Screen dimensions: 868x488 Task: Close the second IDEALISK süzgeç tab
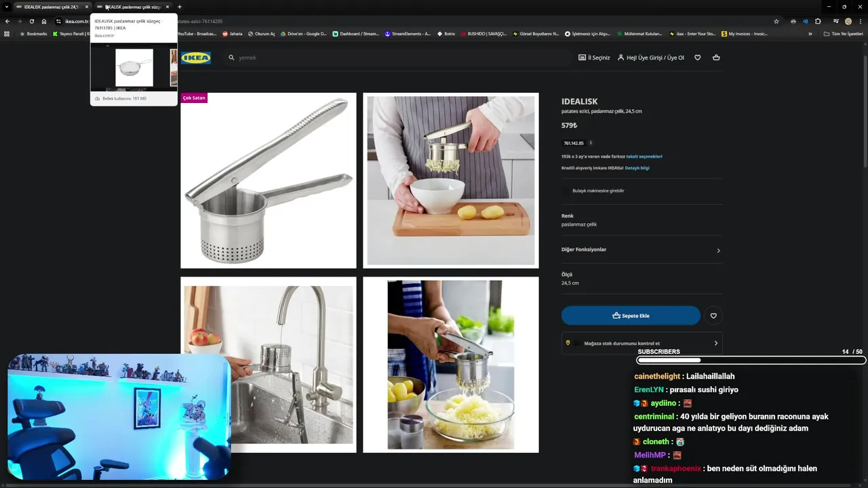167,7
